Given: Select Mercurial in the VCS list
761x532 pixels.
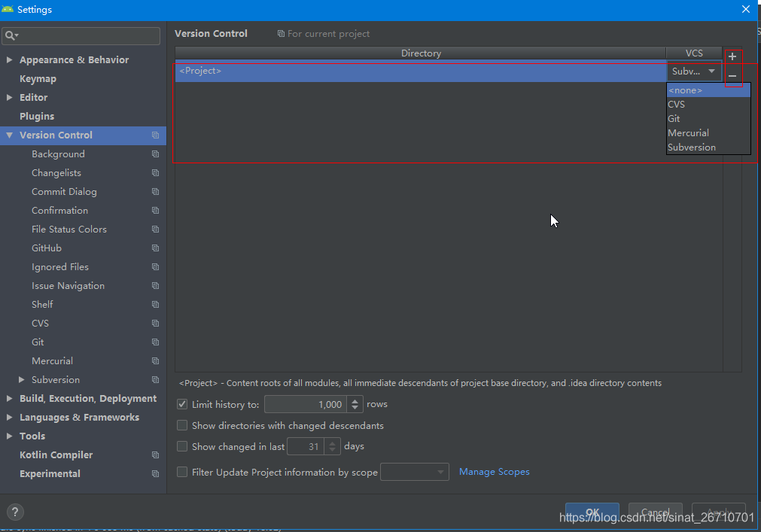Looking at the screenshot, I should pyautogui.click(x=708, y=133).
